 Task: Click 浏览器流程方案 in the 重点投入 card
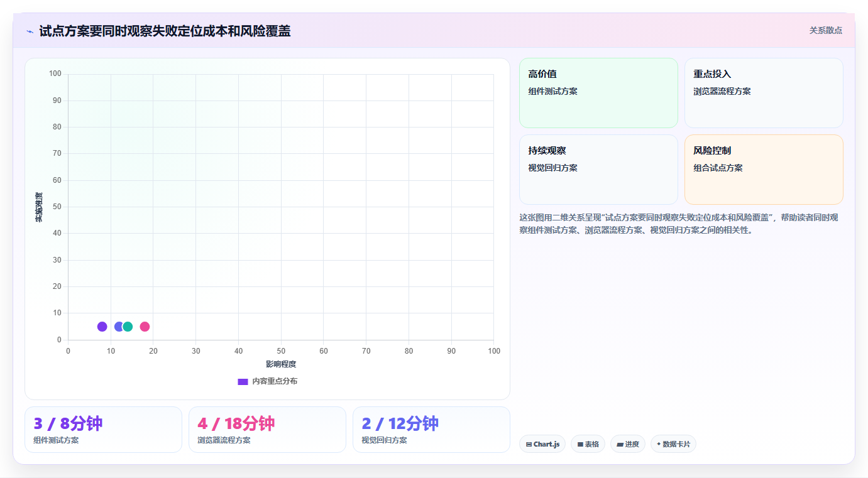[722, 91]
